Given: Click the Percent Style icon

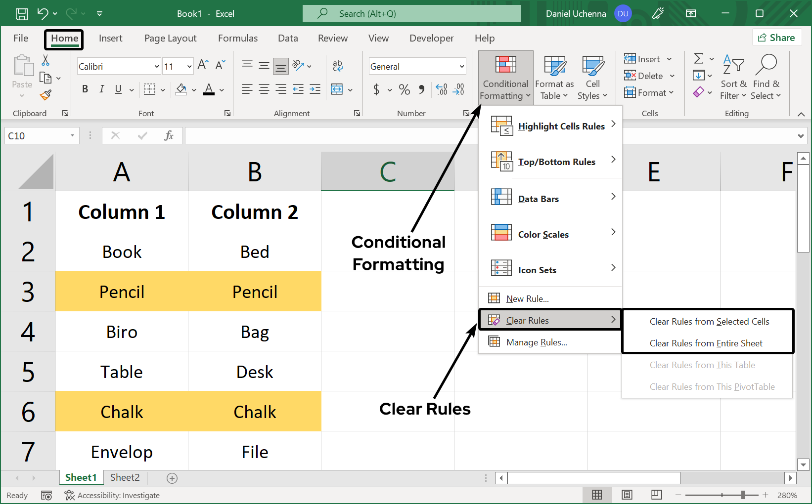Looking at the screenshot, I should click(x=404, y=89).
